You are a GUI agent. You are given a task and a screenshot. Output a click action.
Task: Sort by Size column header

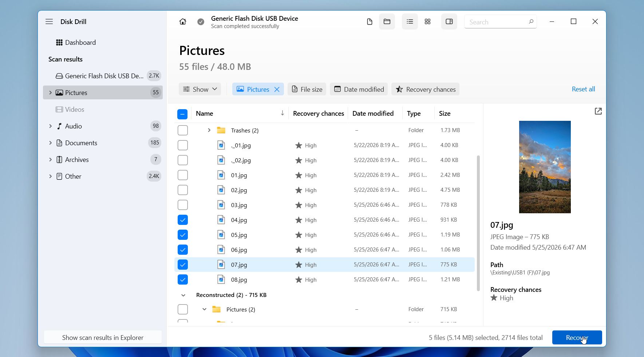pos(445,114)
